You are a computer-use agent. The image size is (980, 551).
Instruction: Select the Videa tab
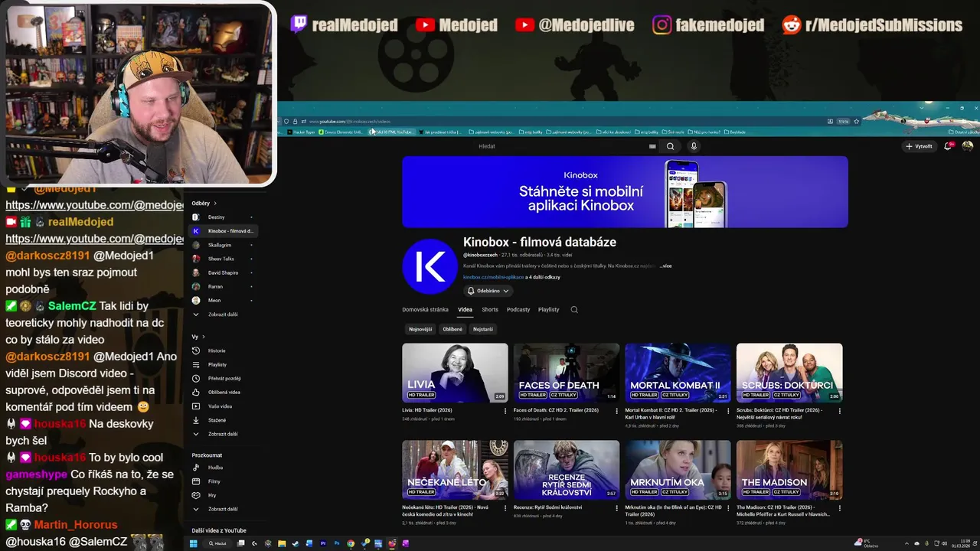click(465, 310)
